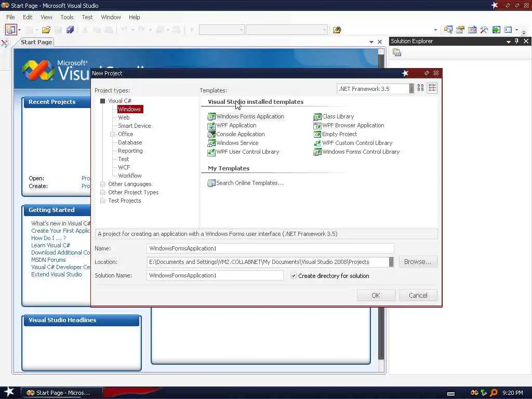
Task: Open the Toolbox toolbar icon
Action: tap(484, 30)
